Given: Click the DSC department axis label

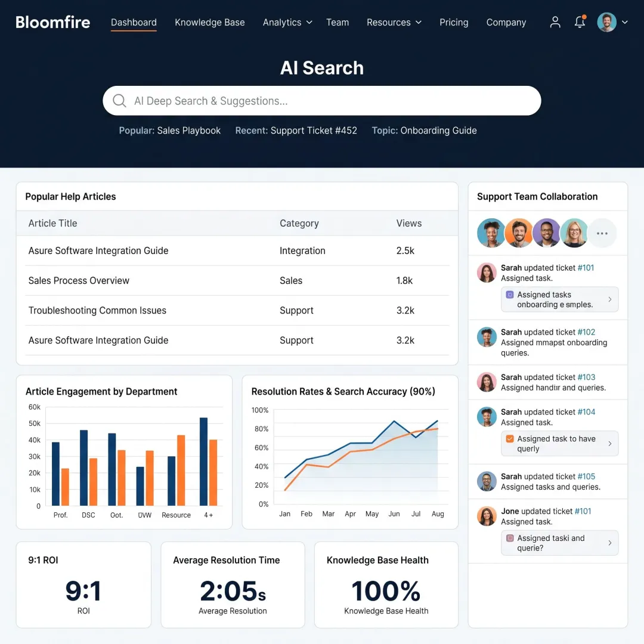Looking at the screenshot, I should coord(88,515).
